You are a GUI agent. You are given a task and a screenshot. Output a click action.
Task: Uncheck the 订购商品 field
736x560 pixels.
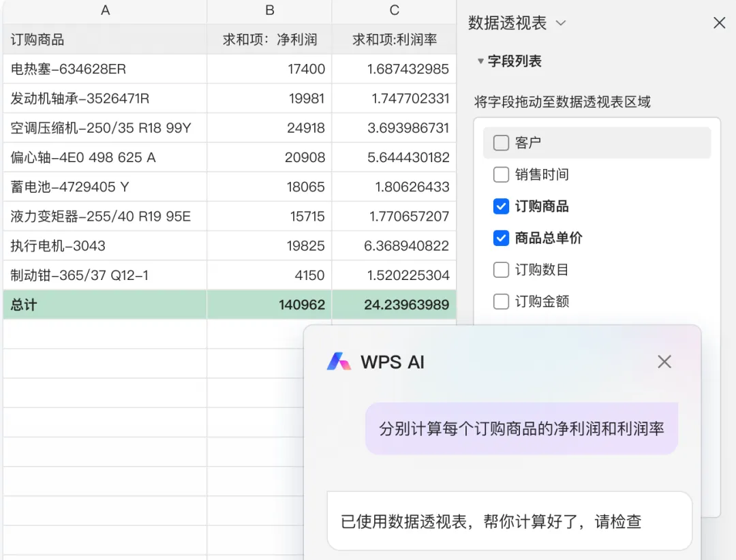pyautogui.click(x=501, y=206)
